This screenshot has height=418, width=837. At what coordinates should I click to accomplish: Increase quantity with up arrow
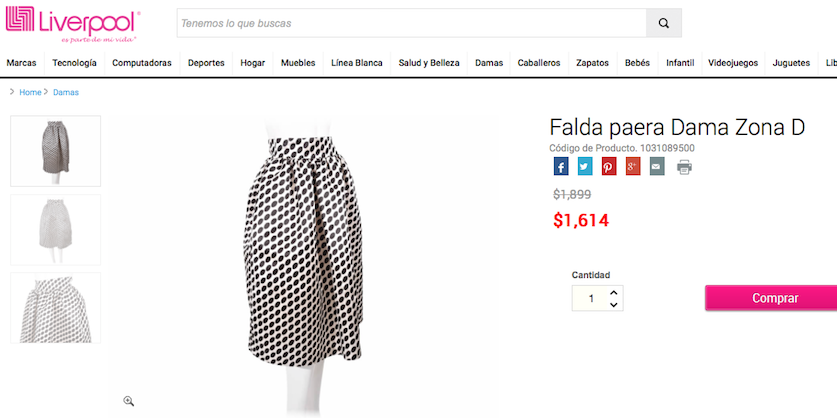(614, 291)
